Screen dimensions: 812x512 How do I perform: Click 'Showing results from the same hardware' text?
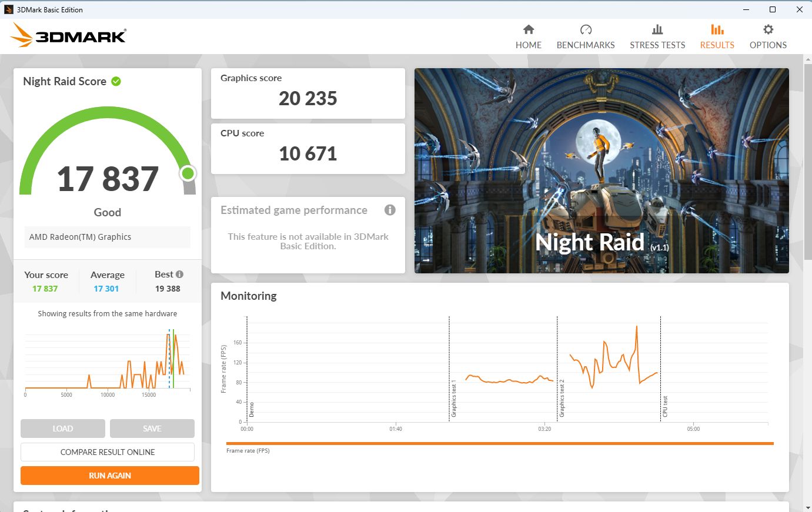(108, 313)
